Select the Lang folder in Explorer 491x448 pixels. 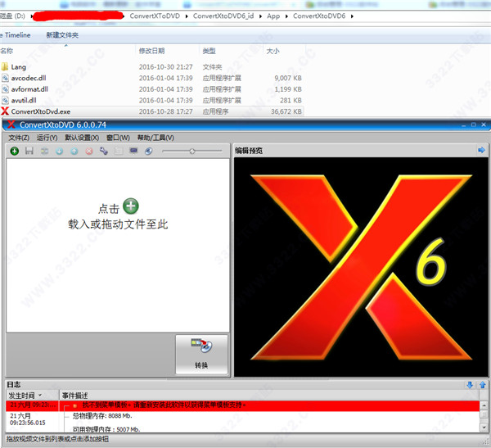[19, 67]
